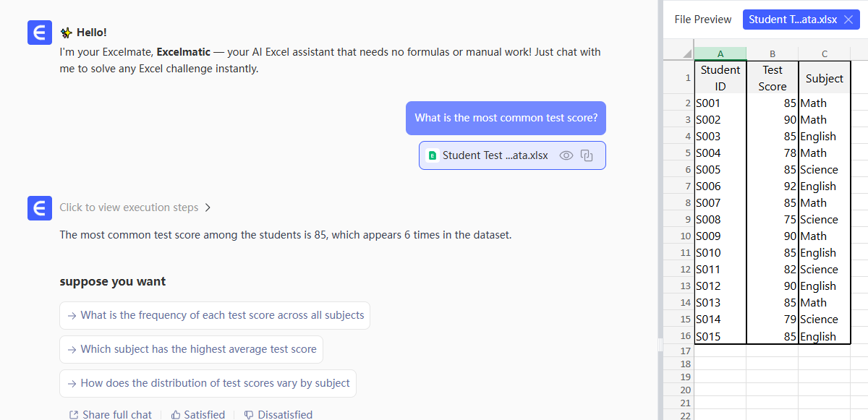The image size is (868, 420).
Task: Click the thumbs-down Dissatisfied icon
Action: [x=249, y=415]
